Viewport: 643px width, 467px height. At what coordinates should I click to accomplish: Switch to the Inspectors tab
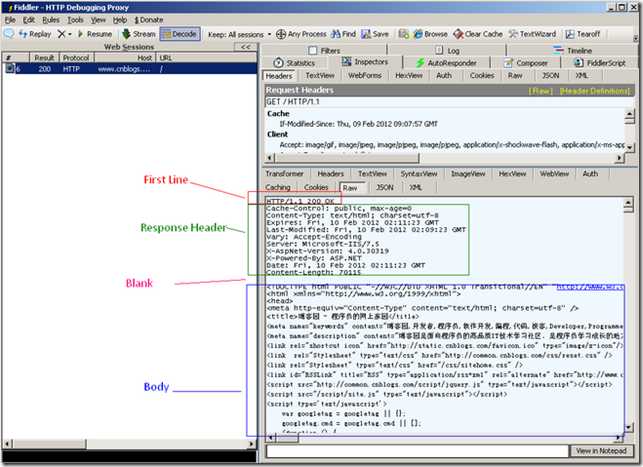click(x=365, y=62)
